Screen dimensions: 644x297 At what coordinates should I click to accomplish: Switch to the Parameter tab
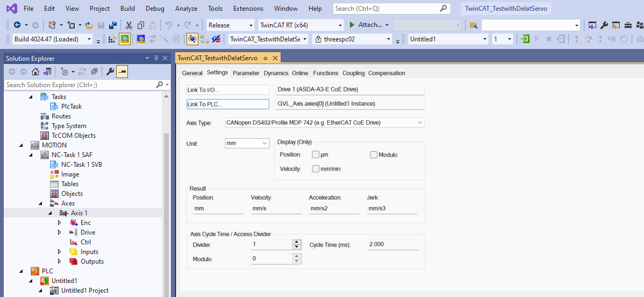(246, 73)
